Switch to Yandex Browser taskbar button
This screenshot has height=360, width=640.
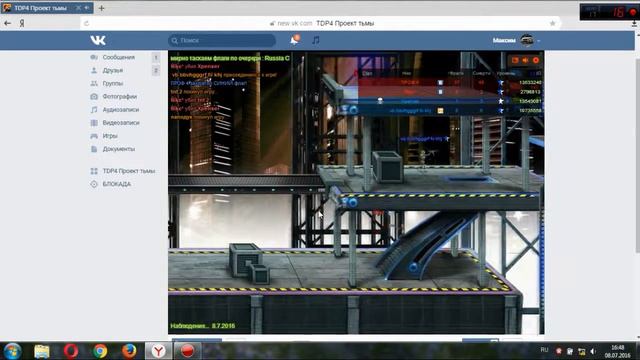point(158,351)
